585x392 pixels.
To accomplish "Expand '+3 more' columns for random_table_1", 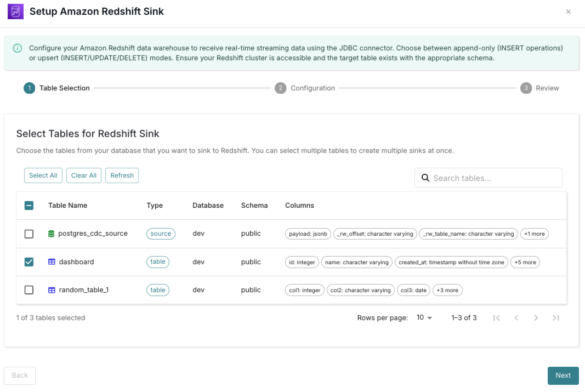I will point(447,290).
